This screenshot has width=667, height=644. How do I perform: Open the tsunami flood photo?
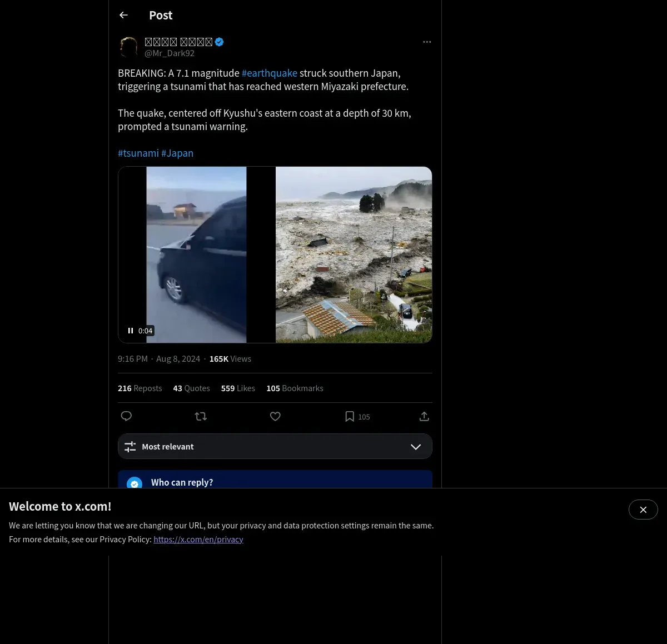click(354, 254)
